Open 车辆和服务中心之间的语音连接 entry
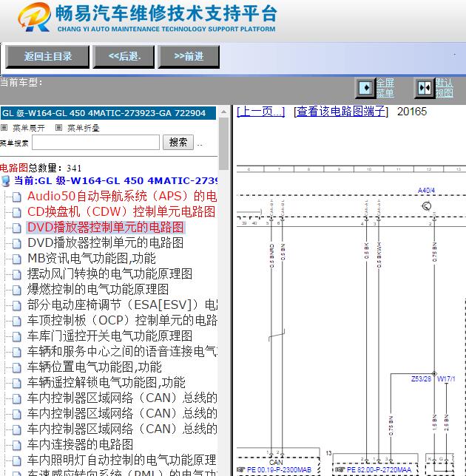Screen dimensions: 466x476 pos(122,351)
